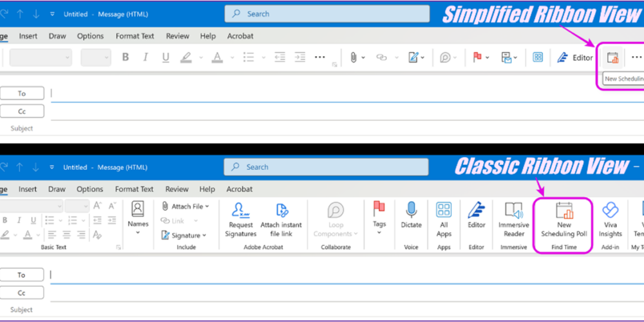The height and width of the screenshot is (322, 644).
Task: Click the Cc button in bottom message
Action: [x=22, y=292]
